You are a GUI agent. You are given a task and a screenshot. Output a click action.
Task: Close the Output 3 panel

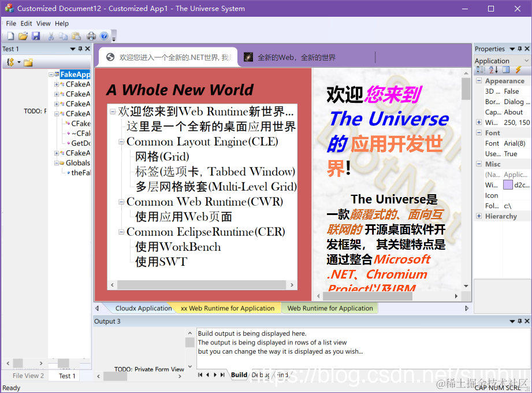pyautogui.click(x=527, y=321)
